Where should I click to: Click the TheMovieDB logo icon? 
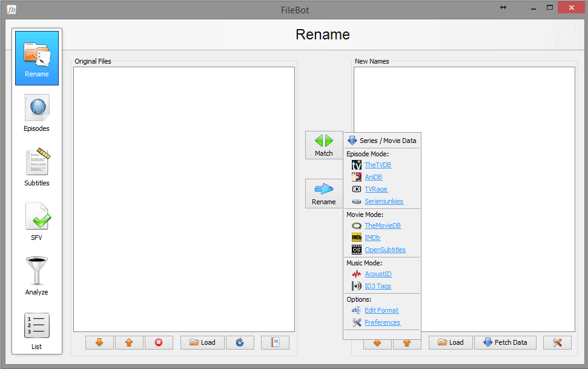tap(357, 225)
